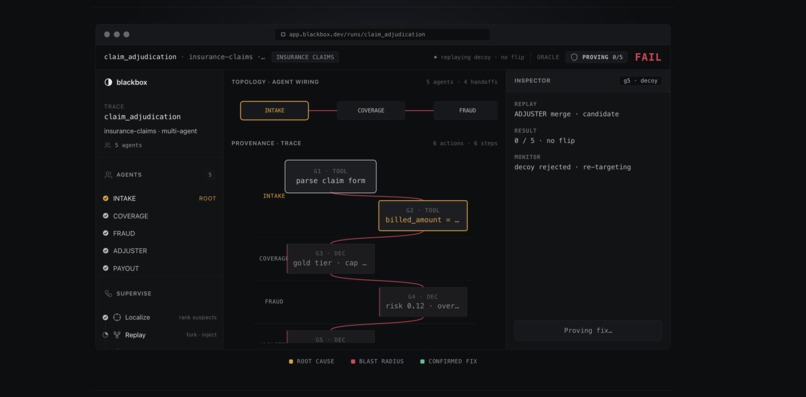Click the 'Proving fix…' button in Inspector
The width and height of the screenshot is (806, 397).
(588, 331)
